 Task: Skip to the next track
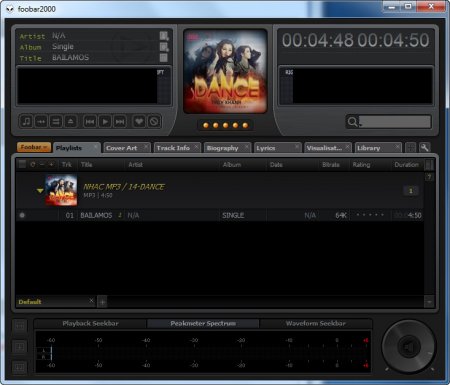(120, 122)
